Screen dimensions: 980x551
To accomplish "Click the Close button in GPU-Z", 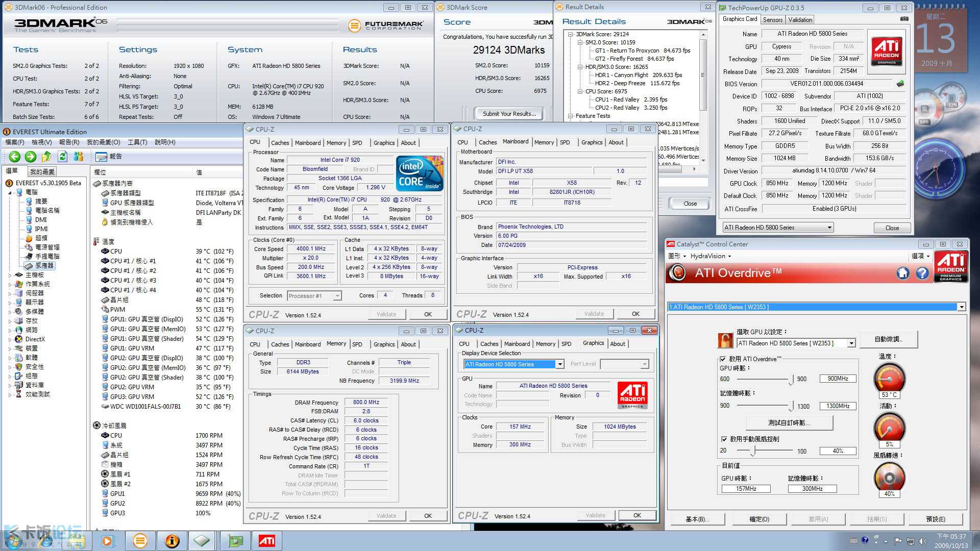I will (892, 228).
